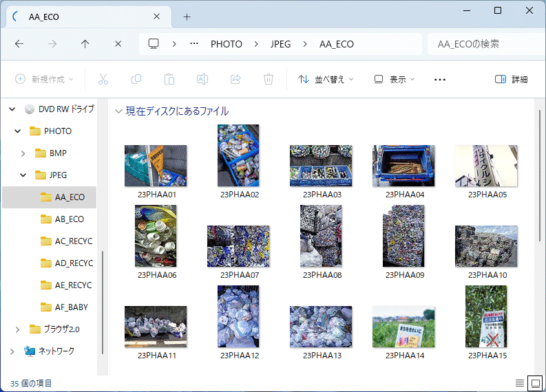This screenshot has width=546, height=392.
Task: Go up one folder level
Action: coord(85,44)
